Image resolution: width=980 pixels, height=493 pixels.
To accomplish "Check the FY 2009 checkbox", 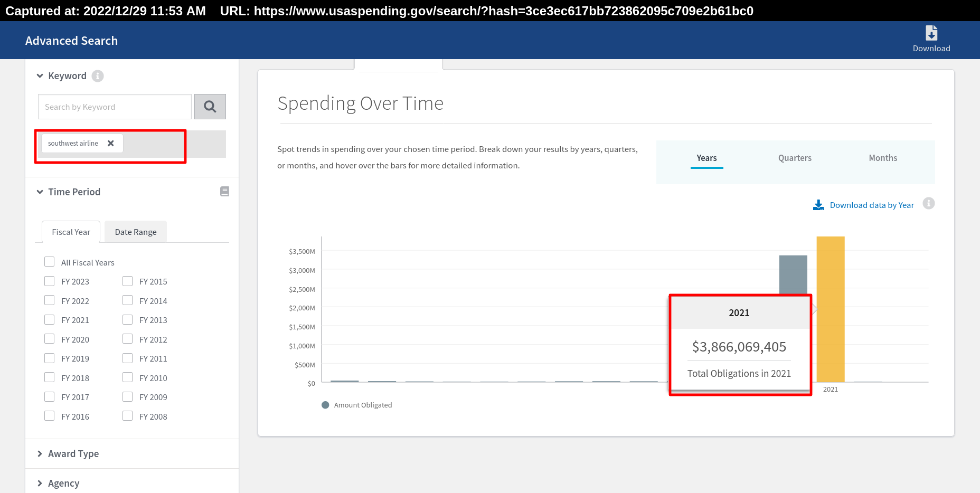I will coord(128,396).
